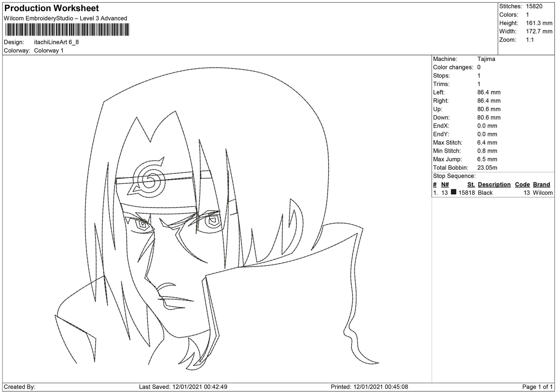Click the "Brand" column header
The image size is (557, 392).
pyautogui.click(x=542, y=185)
